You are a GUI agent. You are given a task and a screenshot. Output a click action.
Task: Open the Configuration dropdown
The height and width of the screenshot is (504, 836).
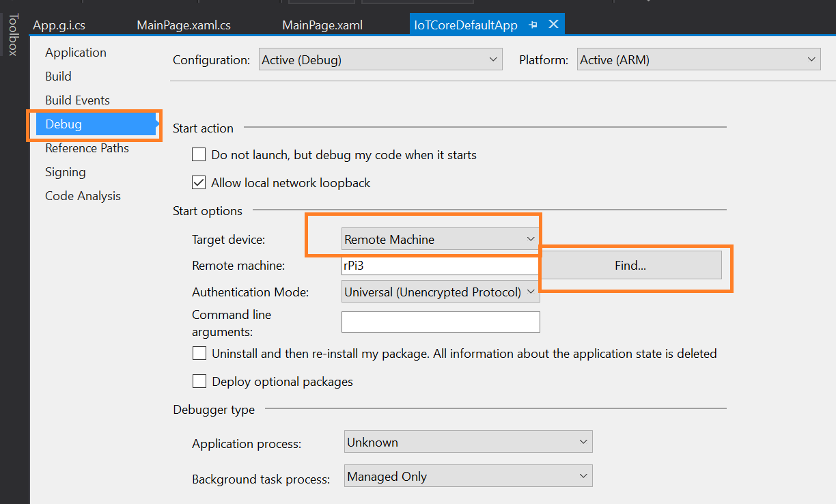pyautogui.click(x=380, y=59)
